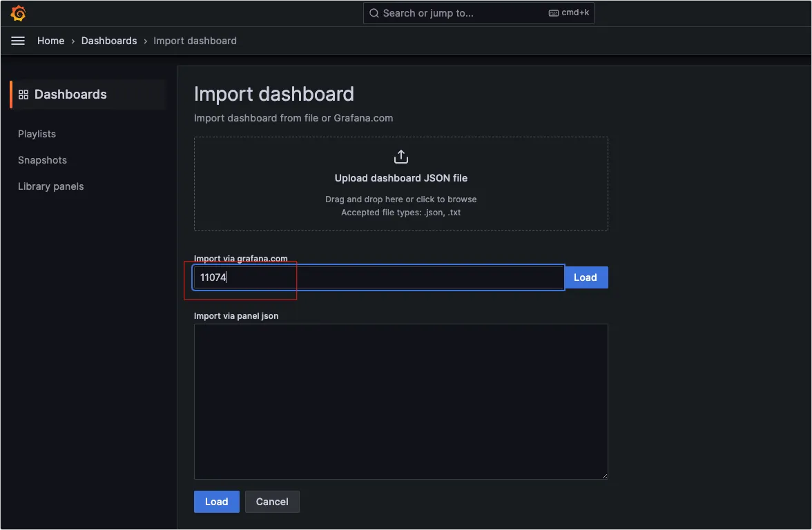Open Library panels in sidebar
This screenshot has width=812, height=530.
pyautogui.click(x=50, y=186)
